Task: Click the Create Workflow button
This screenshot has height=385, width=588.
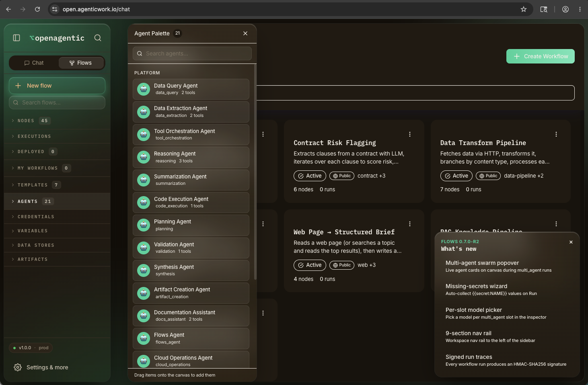Action: [541, 56]
